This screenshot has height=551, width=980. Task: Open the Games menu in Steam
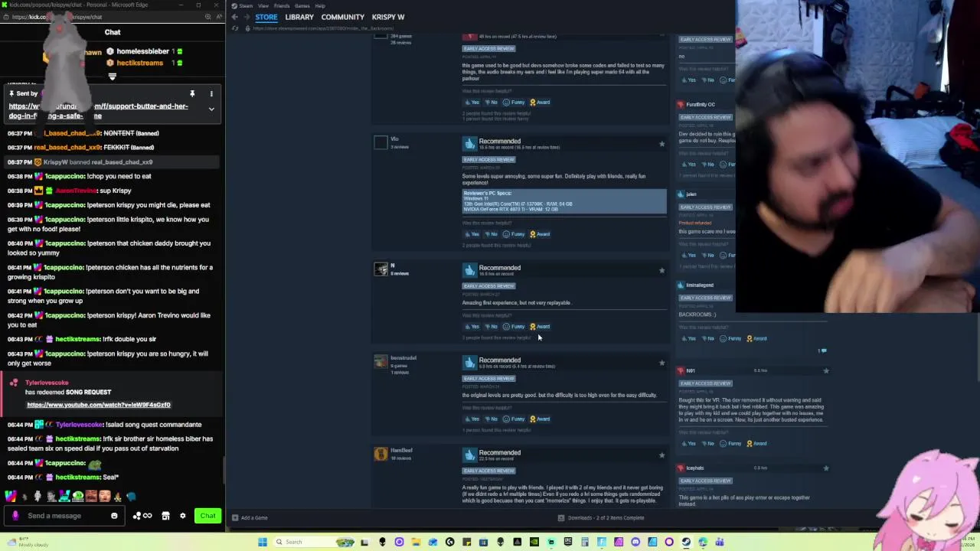(302, 5)
